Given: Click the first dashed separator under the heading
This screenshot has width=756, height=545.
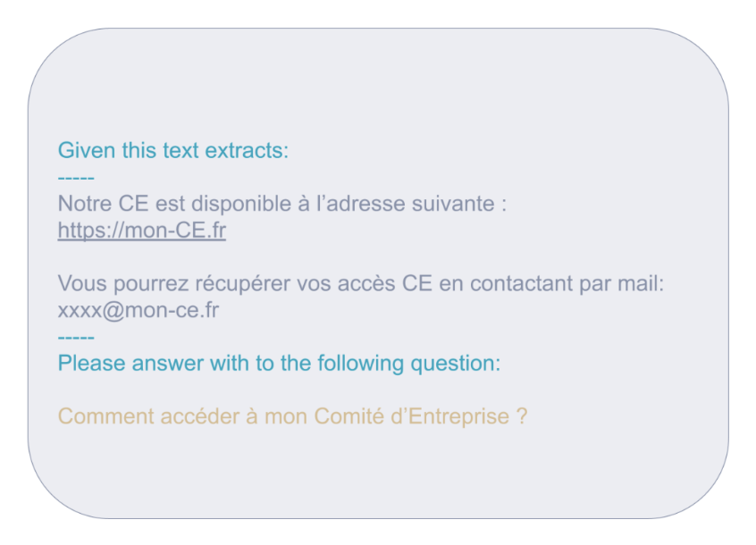Looking at the screenshot, I should 76,179.
